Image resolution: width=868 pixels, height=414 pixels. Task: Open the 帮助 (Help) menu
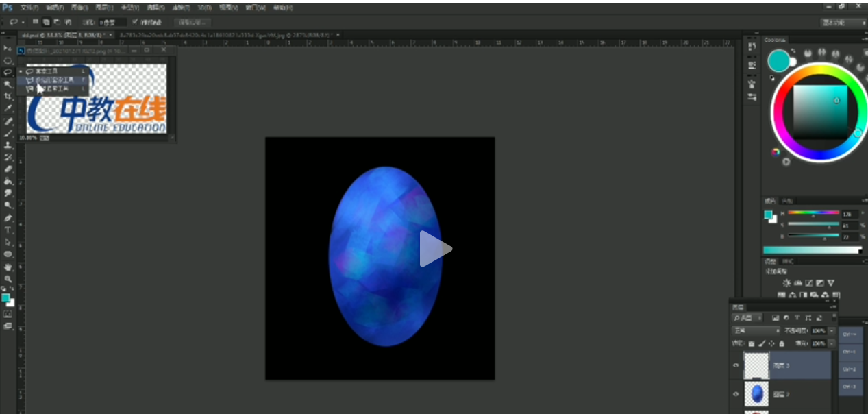tap(282, 8)
